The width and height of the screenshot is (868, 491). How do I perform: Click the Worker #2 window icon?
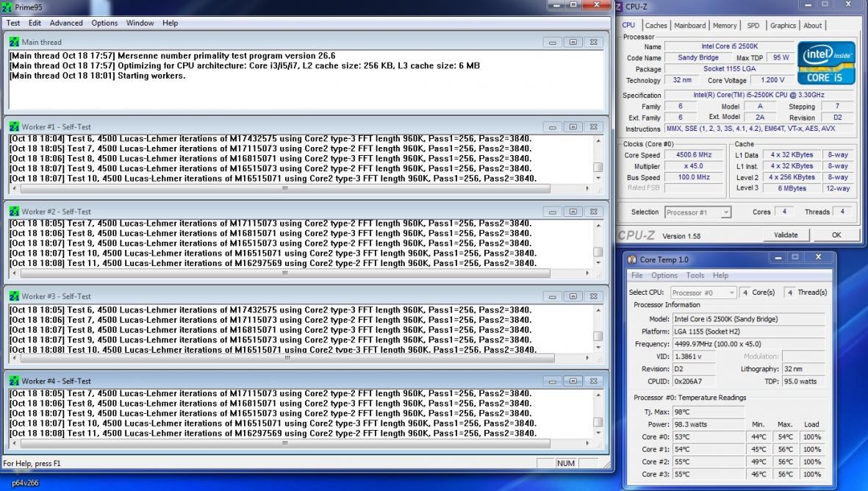(14, 212)
